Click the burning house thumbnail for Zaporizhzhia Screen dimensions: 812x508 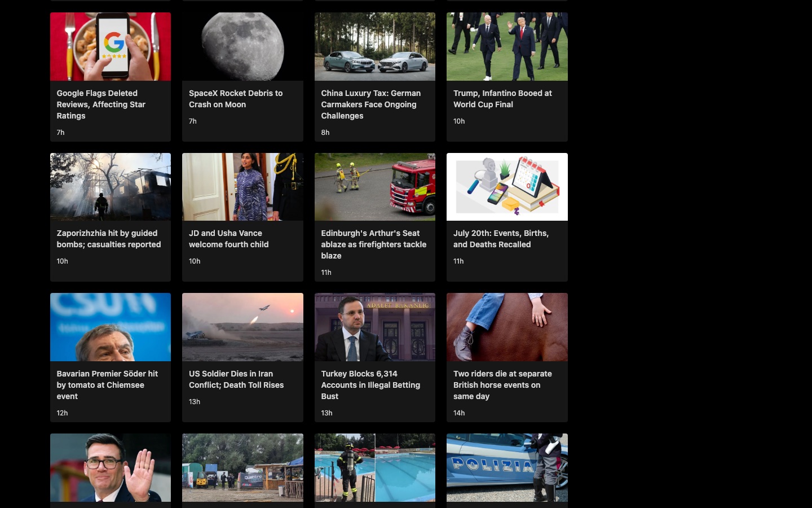(111, 187)
